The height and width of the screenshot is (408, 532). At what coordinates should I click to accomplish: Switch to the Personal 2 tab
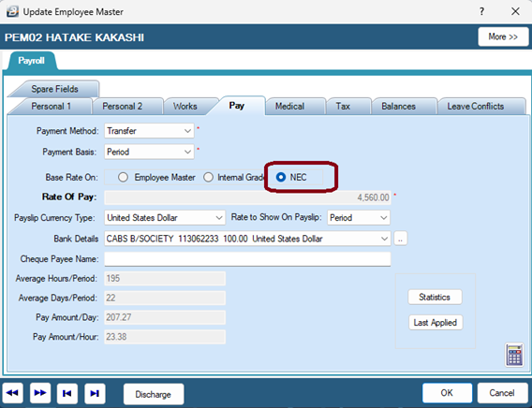coord(122,107)
